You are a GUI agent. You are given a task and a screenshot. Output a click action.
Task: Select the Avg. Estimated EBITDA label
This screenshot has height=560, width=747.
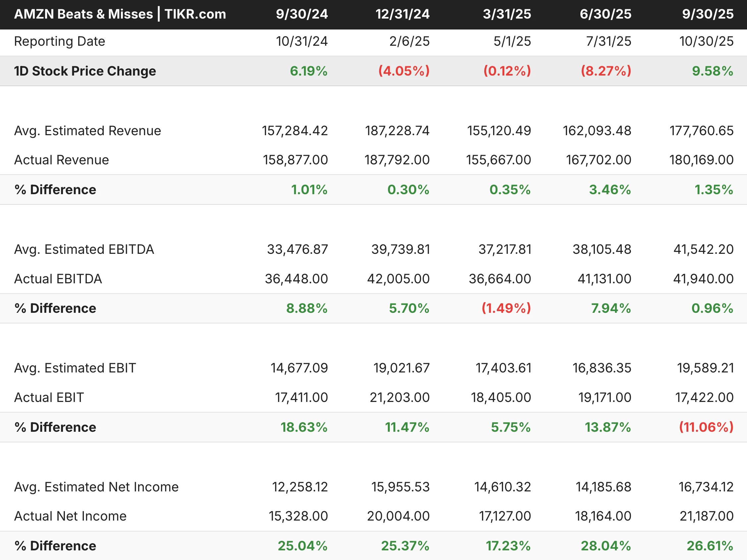tap(84, 250)
